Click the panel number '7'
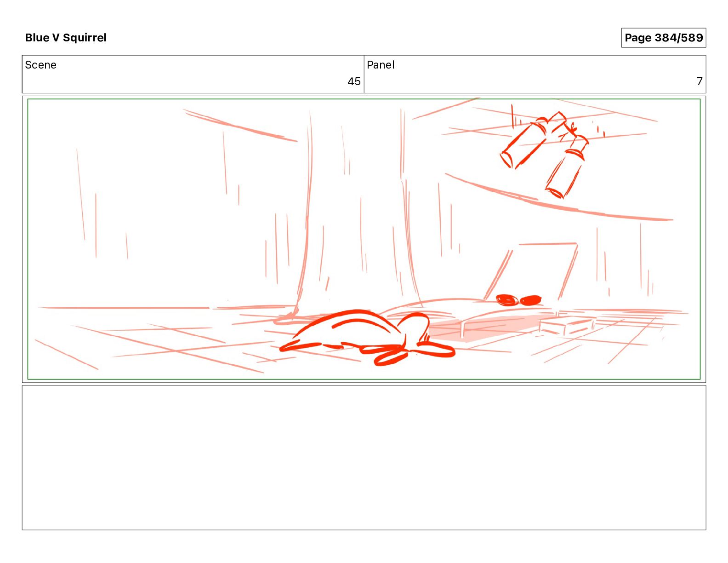 point(700,81)
